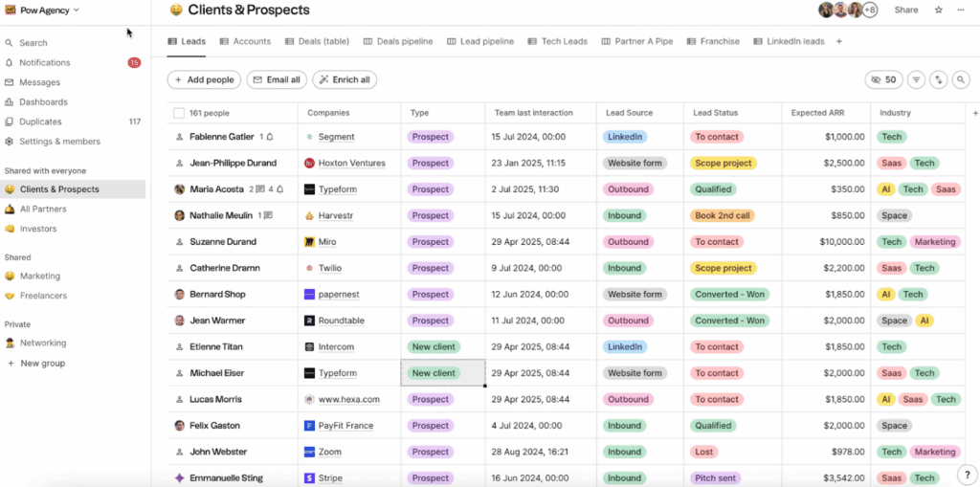Click the Marketing tag for Suzanne Durand
Image resolution: width=980 pixels, height=487 pixels.
934,242
